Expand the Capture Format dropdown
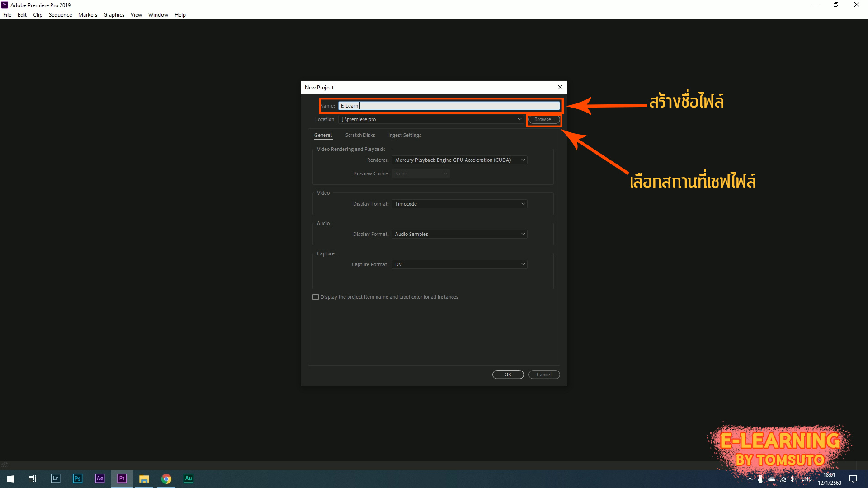The width and height of the screenshot is (868, 488). pos(459,264)
